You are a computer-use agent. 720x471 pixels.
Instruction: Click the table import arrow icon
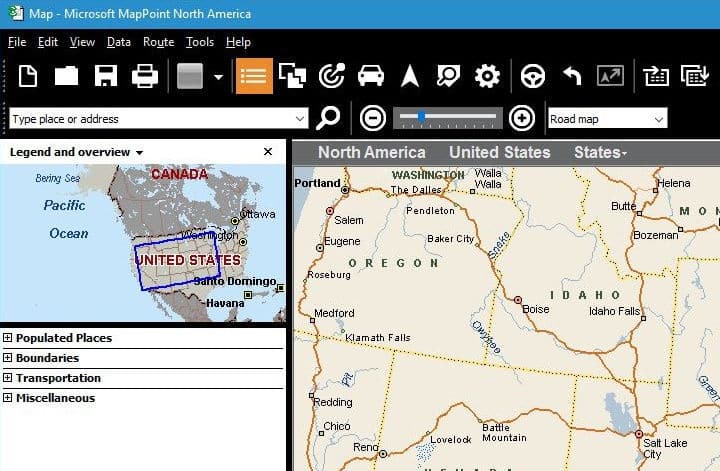(x=655, y=76)
